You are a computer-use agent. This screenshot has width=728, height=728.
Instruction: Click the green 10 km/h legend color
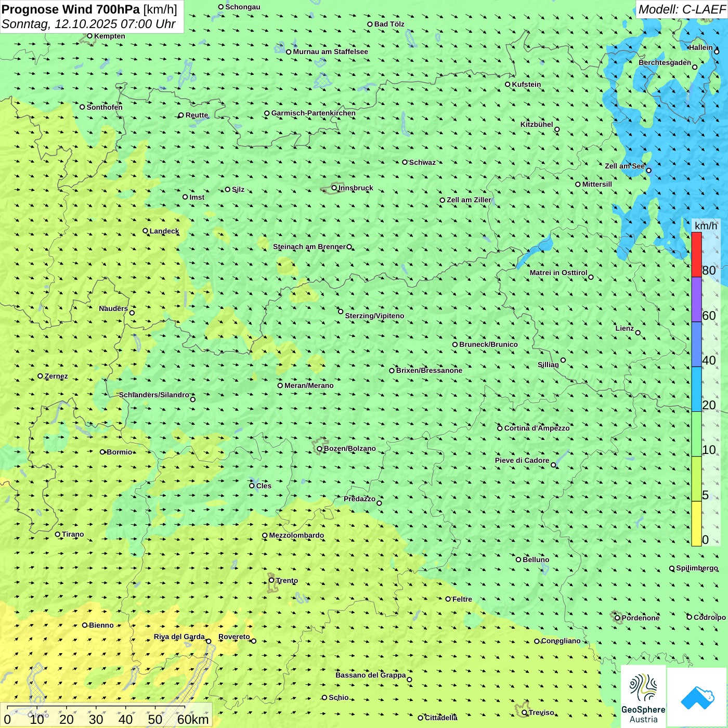[x=696, y=434]
